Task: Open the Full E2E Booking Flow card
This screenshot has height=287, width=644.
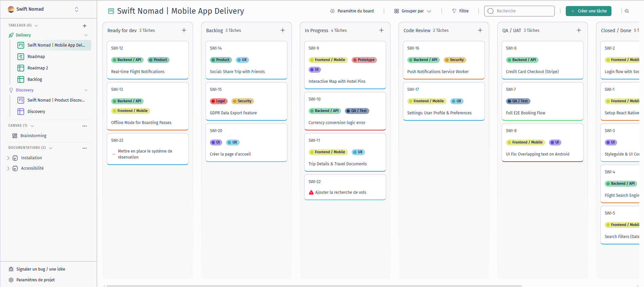Action: coord(543,101)
